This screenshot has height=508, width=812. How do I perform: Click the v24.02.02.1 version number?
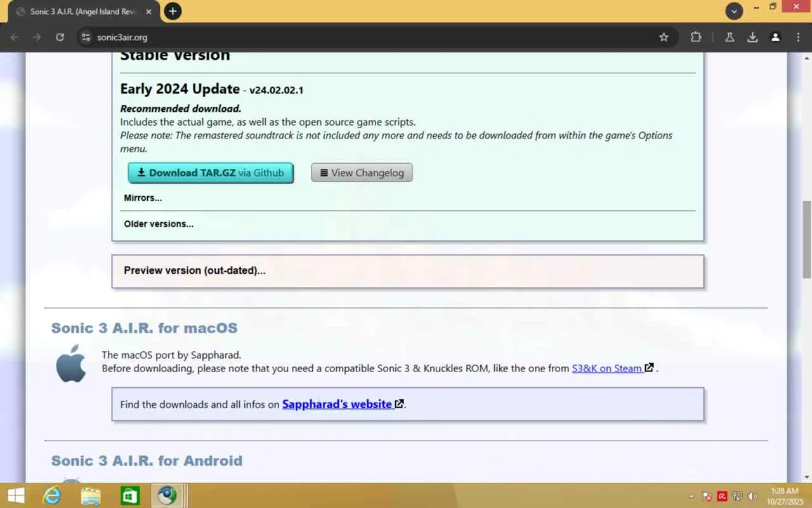pos(276,90)
